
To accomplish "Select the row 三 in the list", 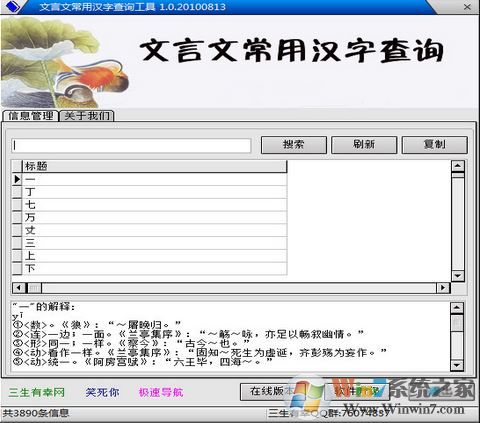I will tap(154, 243).
